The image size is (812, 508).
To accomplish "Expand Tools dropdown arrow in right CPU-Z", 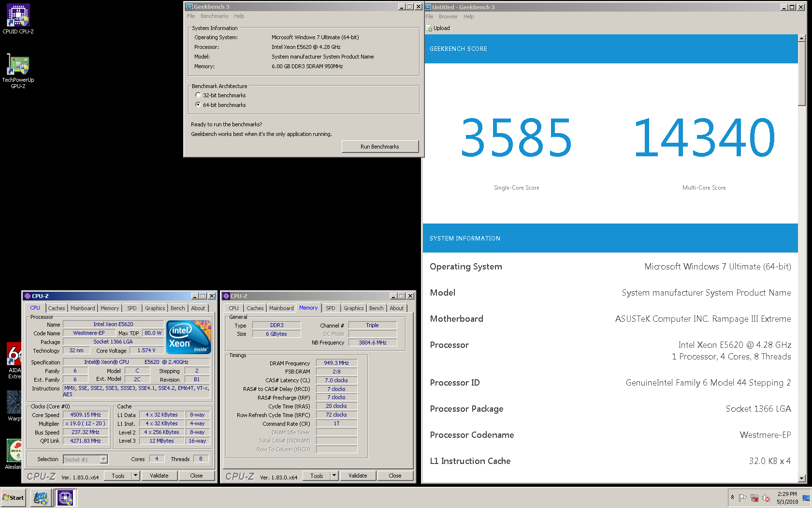I will pos(334,476).
